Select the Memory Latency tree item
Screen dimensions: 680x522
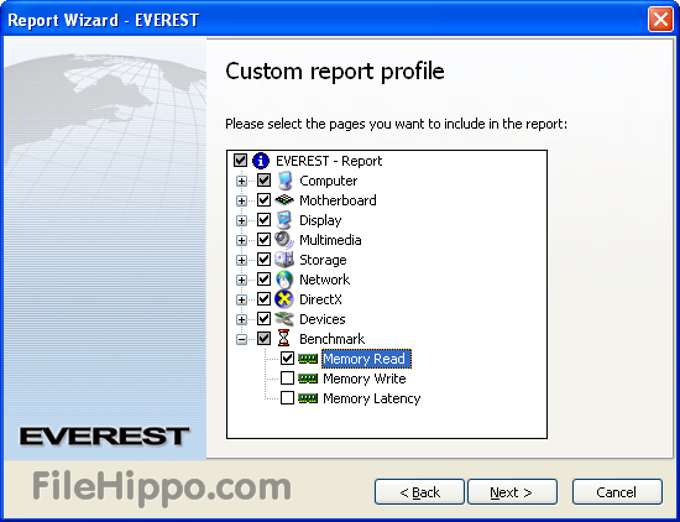coord(371,398)
